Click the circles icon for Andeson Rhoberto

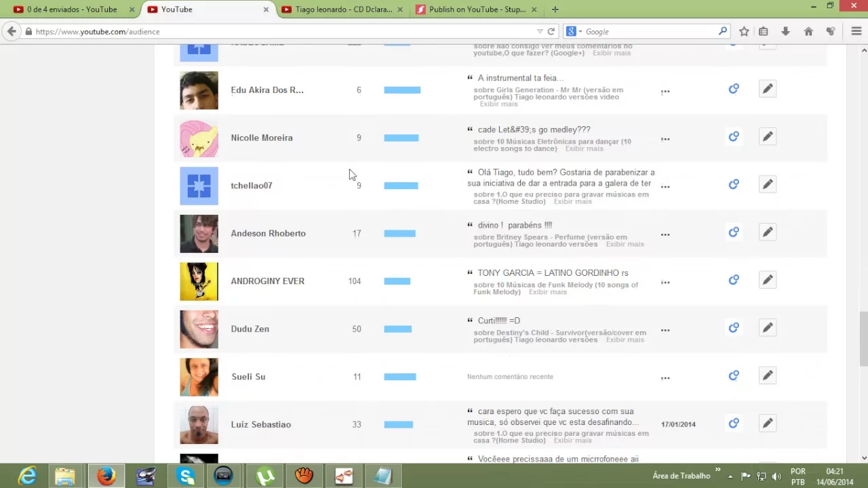(734, 232)
